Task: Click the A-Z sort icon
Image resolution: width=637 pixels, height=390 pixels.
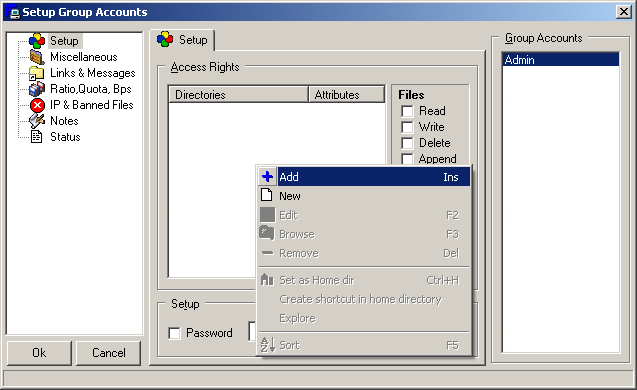Action: click(x=268, y=344)
